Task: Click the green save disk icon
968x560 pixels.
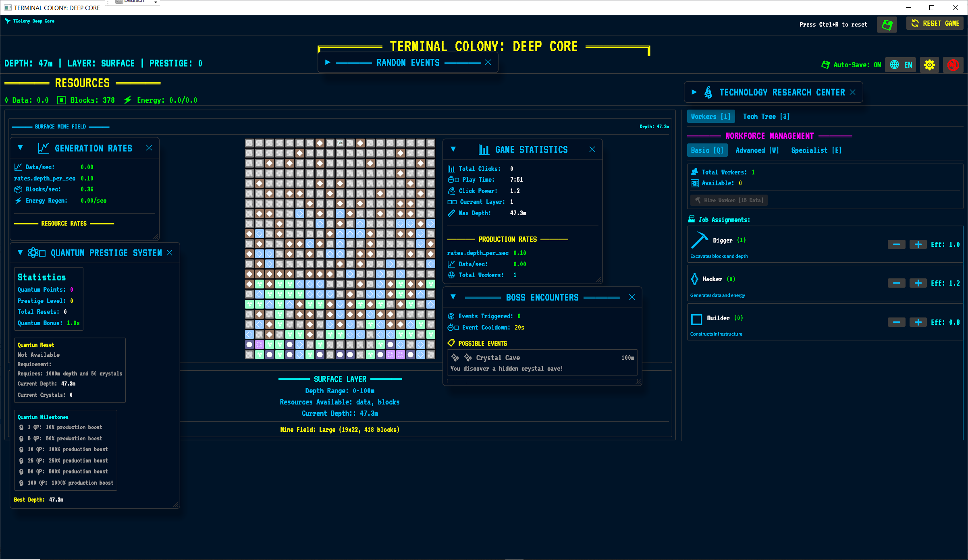Action: point(887,25)
